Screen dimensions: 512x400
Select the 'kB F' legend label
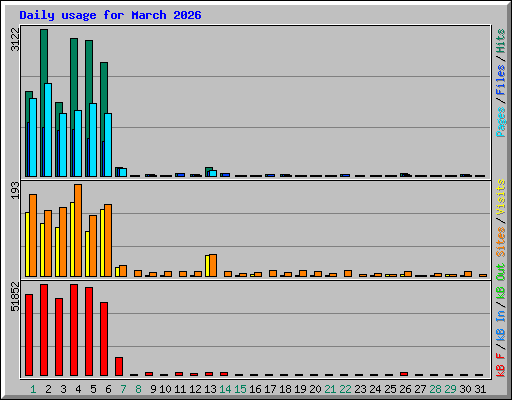[500, 365]
